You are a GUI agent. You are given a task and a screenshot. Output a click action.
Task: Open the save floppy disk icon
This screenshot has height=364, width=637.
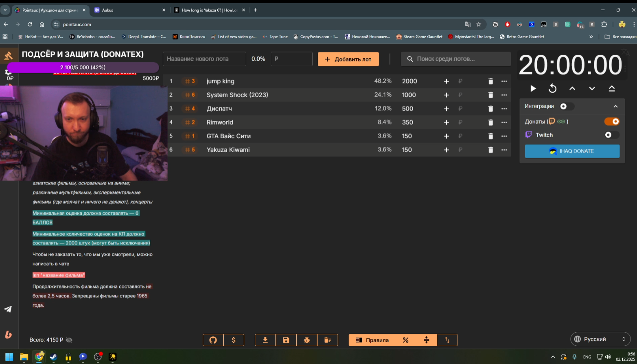(286, 340)
